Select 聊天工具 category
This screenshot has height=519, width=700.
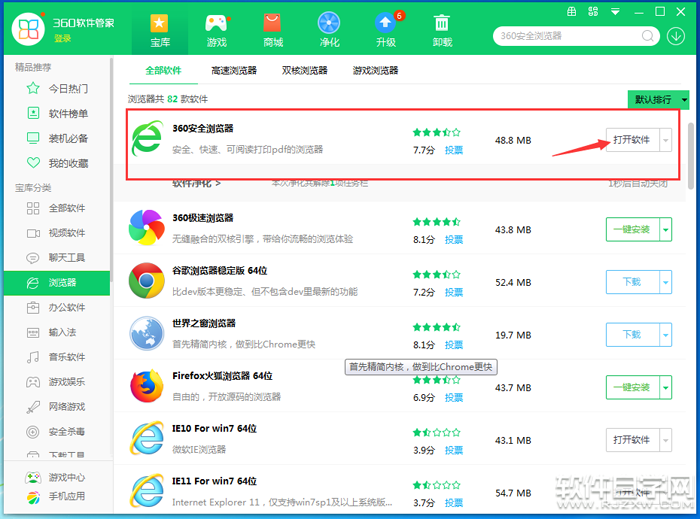click(x=57, y=257)
